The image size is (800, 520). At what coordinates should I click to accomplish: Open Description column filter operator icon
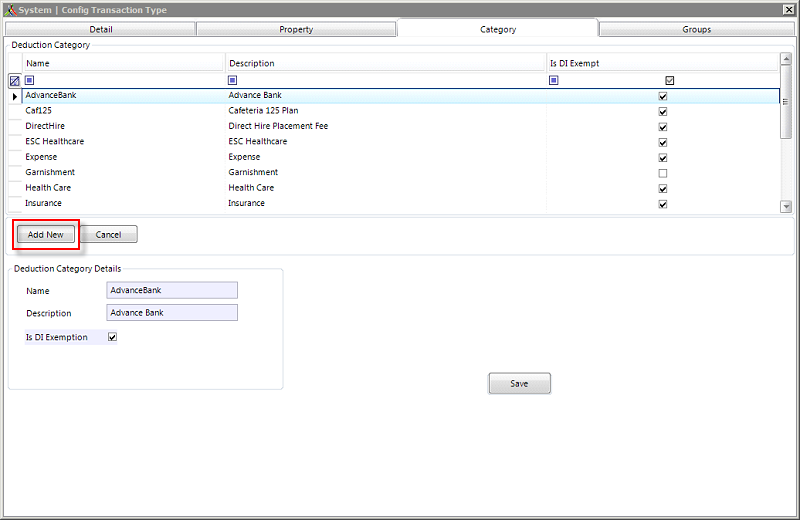pos(233,80)
